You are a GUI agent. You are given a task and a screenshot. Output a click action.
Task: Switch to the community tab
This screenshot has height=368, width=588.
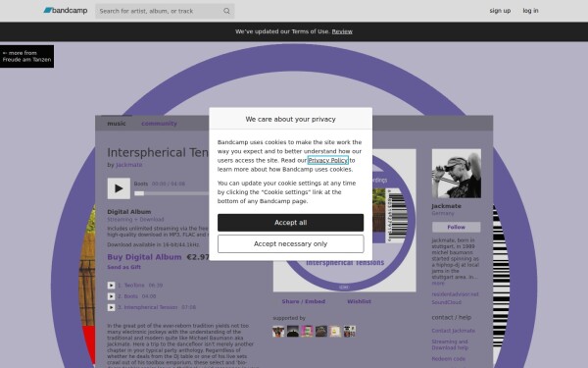159,124
